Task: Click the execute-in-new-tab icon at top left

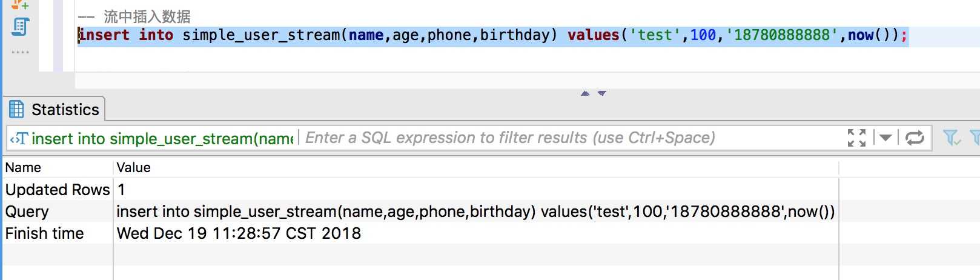Action: point(20,4)
